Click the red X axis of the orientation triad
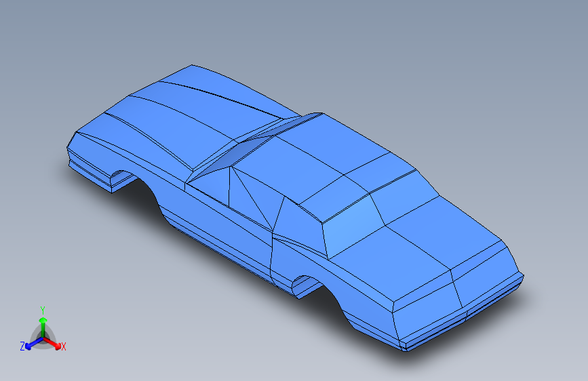The height and width of the screenshot is (381, 588). [52, 343]
